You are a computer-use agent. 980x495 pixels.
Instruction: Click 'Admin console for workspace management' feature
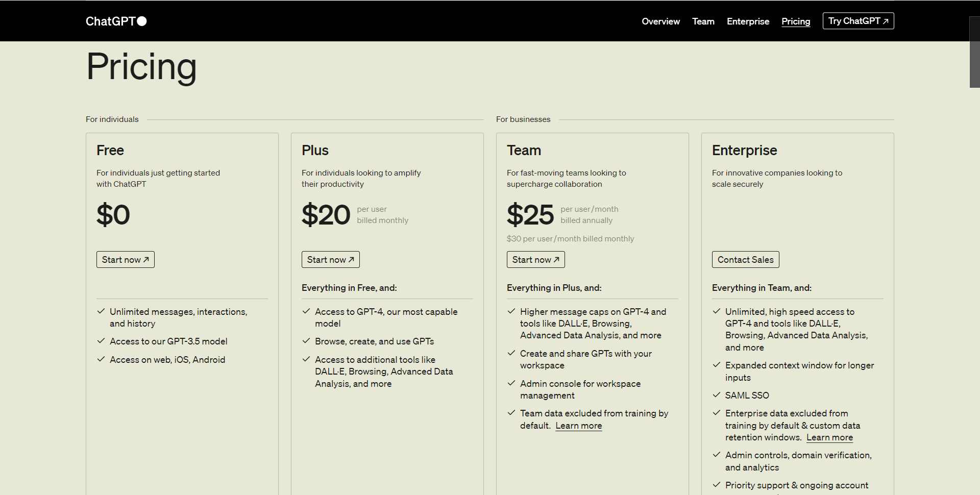coord(580,389)
